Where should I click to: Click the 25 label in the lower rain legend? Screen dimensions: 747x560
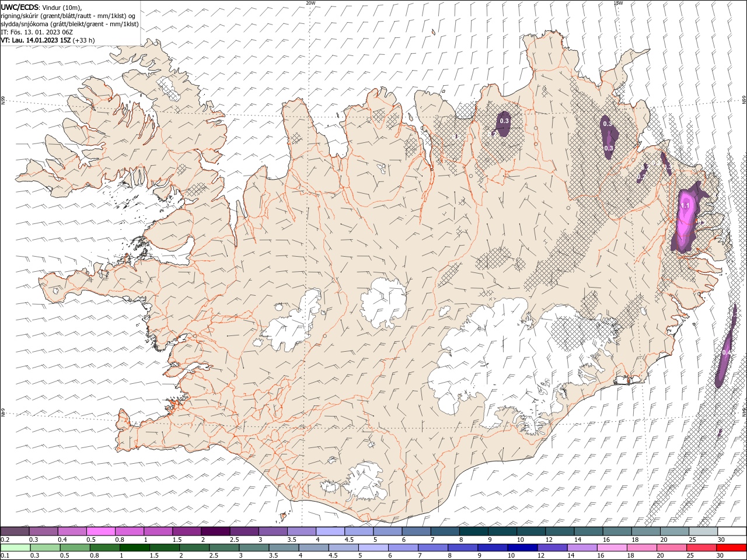click(x=690, y=556)
